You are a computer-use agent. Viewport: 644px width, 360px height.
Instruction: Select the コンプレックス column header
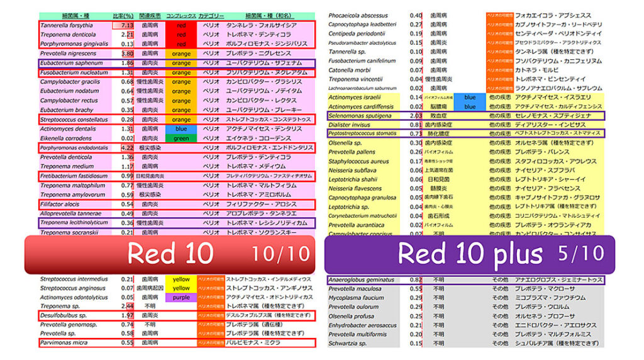pyautogui.click(x=180, y=15)
